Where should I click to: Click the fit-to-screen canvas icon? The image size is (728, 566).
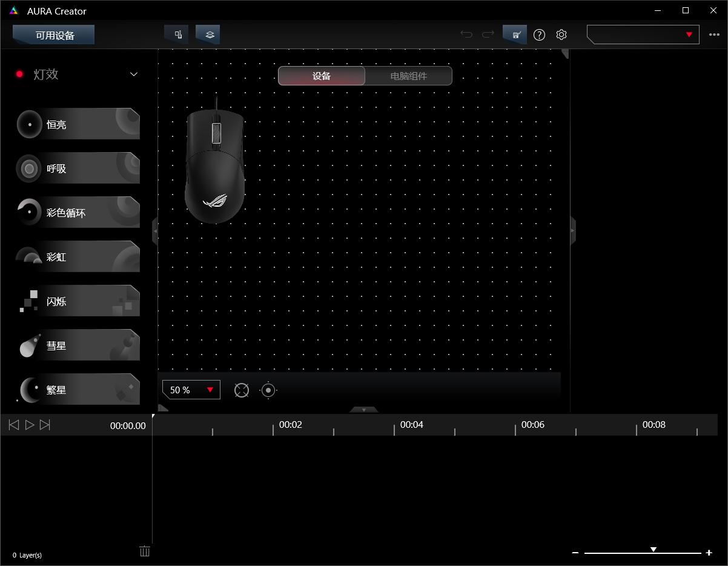(242, 390)
